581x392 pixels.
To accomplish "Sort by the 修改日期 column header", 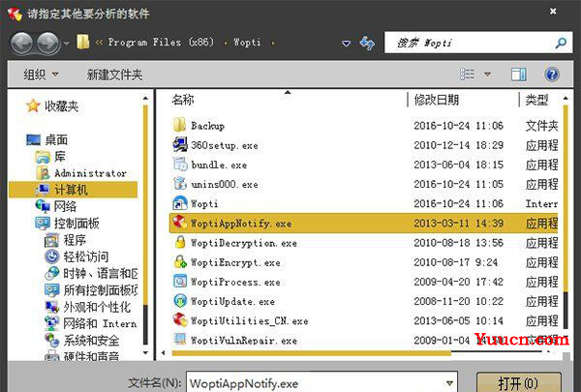I will click(x=437, y=100).
